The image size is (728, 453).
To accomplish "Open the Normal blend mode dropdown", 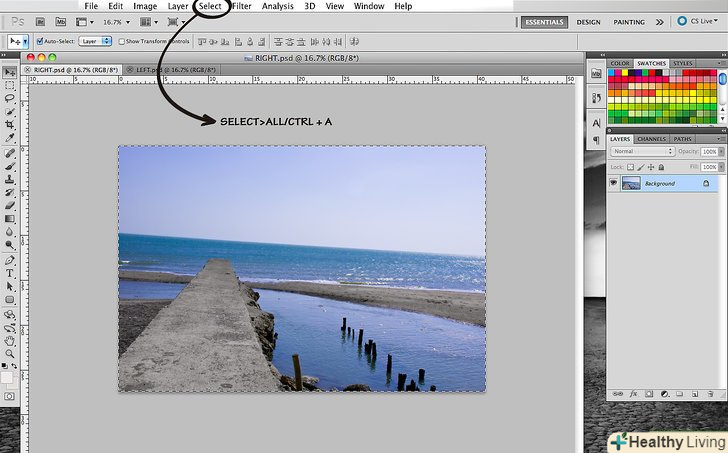I will pyautogui.click(x=642, y=151).
